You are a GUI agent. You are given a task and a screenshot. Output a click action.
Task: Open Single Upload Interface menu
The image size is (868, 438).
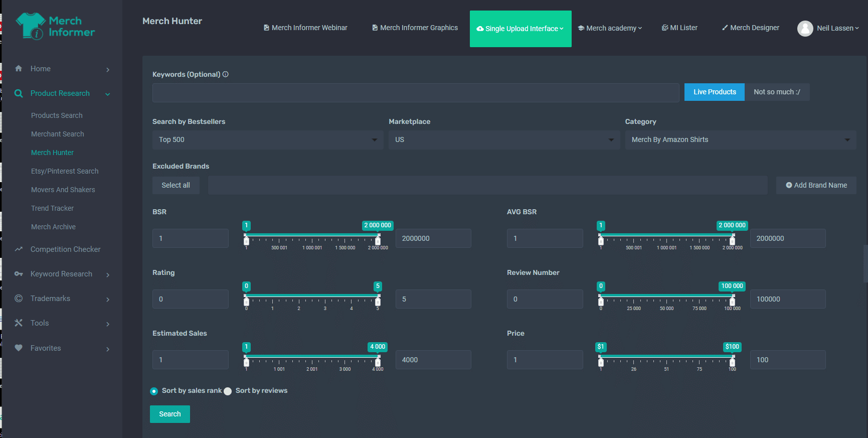point(520,29)
